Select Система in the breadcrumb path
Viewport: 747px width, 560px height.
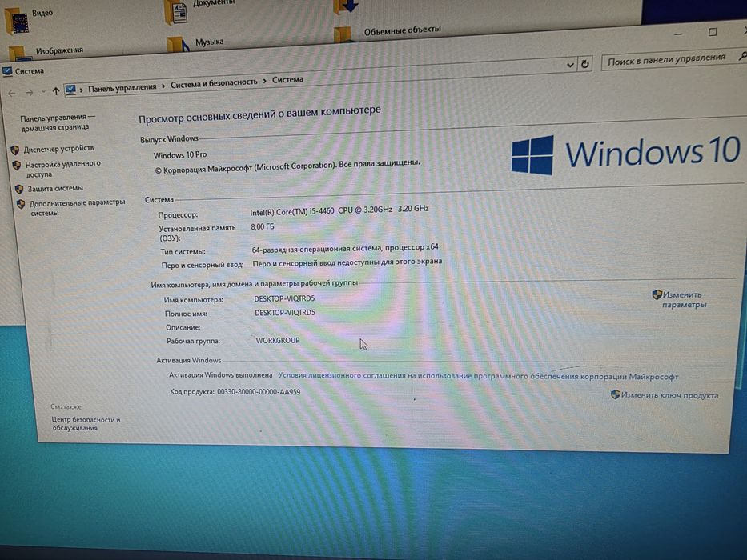tap(287, 79)
